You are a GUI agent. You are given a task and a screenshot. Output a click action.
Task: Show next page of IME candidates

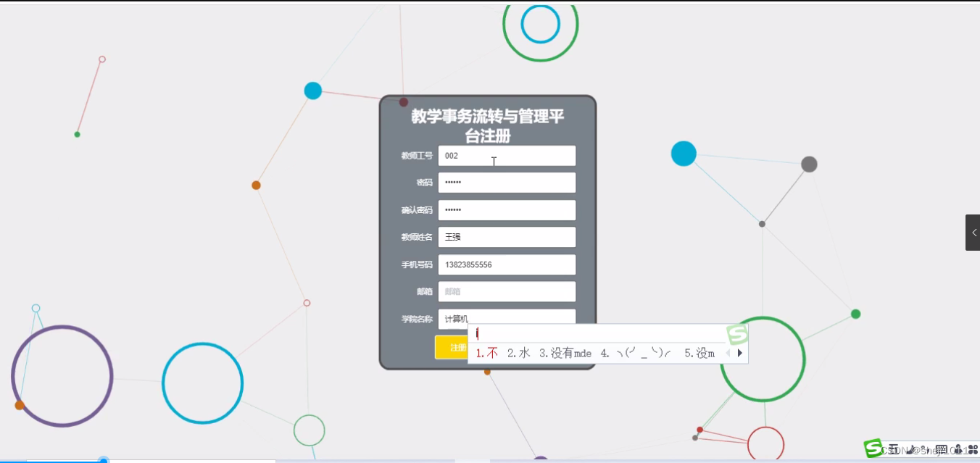pos(740,354)
